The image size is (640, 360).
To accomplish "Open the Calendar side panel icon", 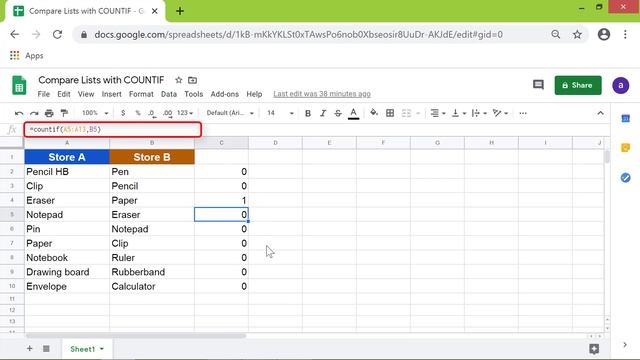I will pos(625,118).
